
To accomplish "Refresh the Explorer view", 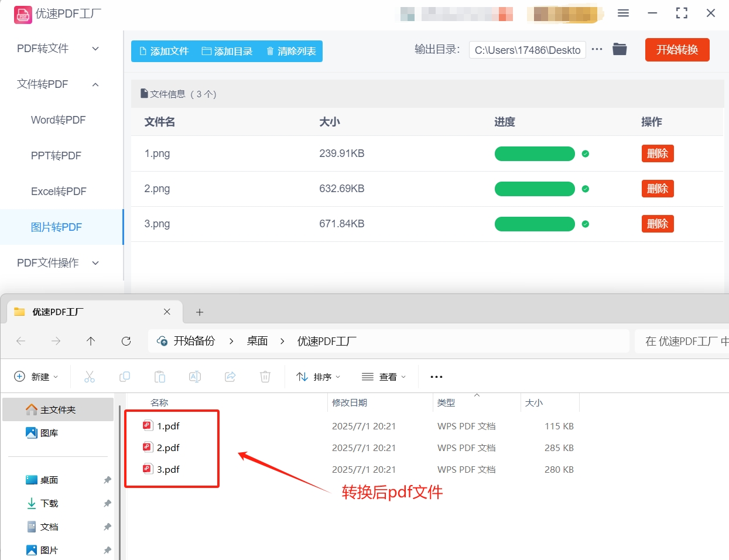I will click(x=126, y=340).
